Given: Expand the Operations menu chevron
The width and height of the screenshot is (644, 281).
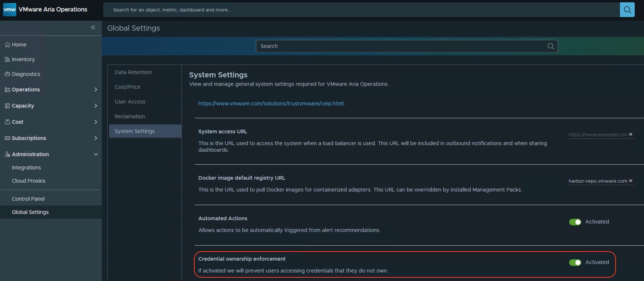Looking at the screenshot, I should pyautogui.click(x=96, y=89).
